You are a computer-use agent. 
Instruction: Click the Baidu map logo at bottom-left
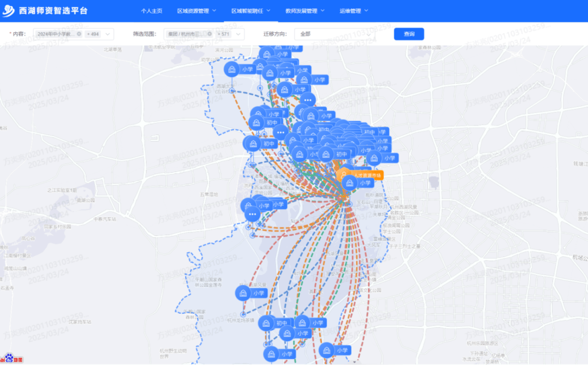pyautogui.click(x=12, y=359)
